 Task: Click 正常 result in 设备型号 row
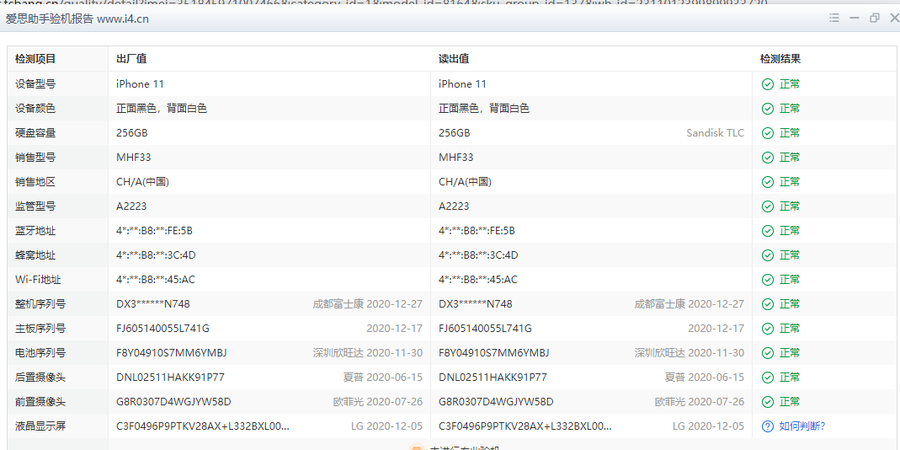(790, 84)
